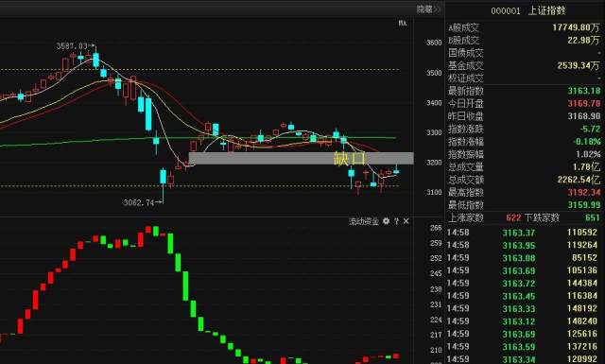Select the 基金成交 value 2539.34万

[x=579, y=65]
